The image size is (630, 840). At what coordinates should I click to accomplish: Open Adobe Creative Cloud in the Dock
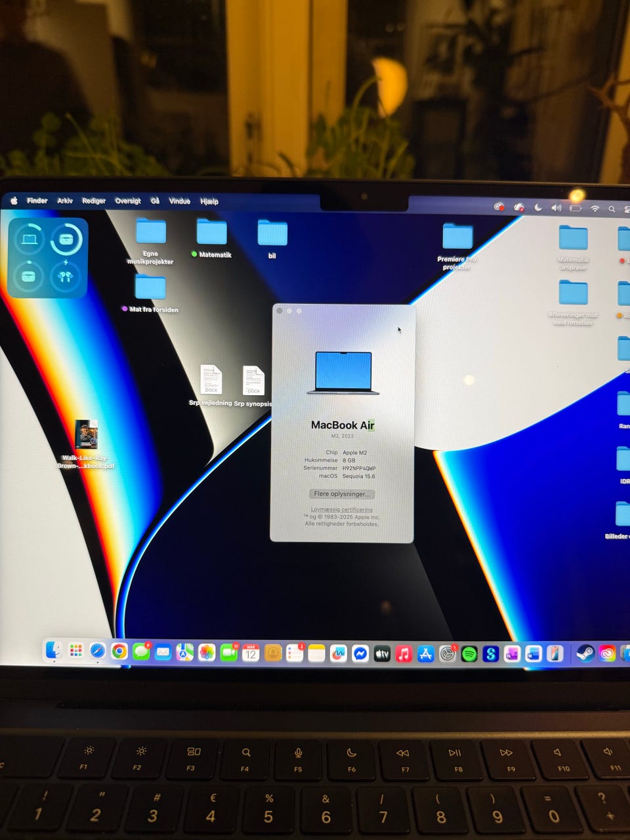pos(607,654)
